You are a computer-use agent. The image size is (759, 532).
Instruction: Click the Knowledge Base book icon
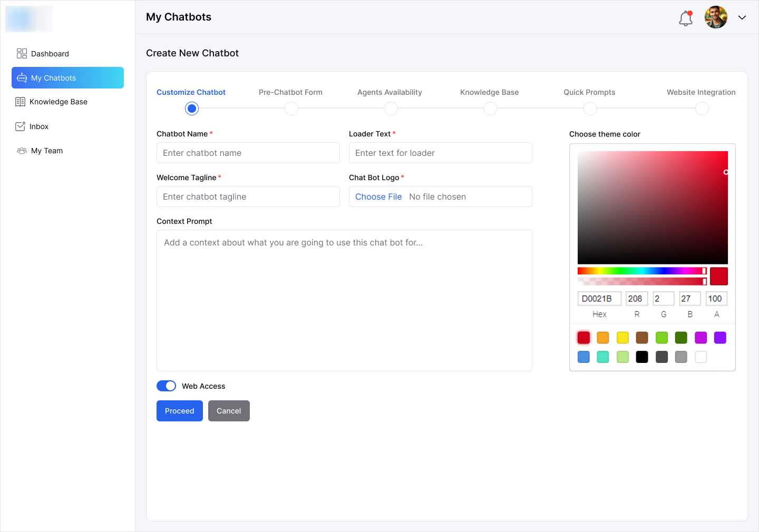pos(20,102)
